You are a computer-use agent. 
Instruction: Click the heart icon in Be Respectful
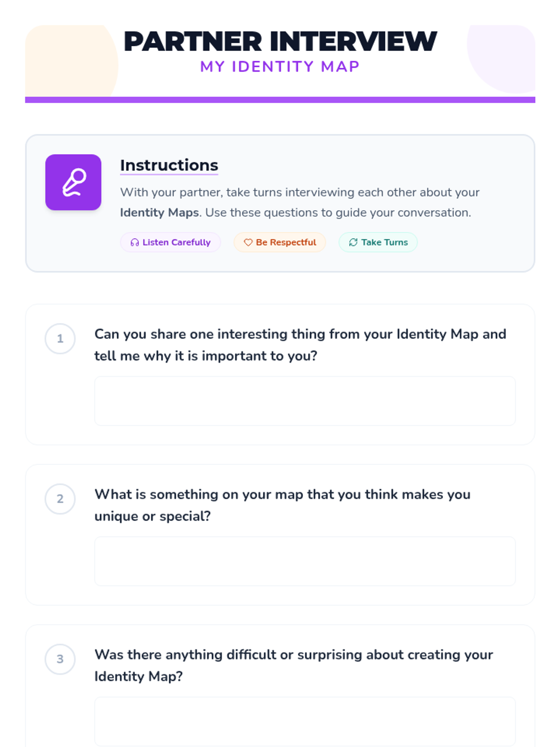click(x=248, y=242)
